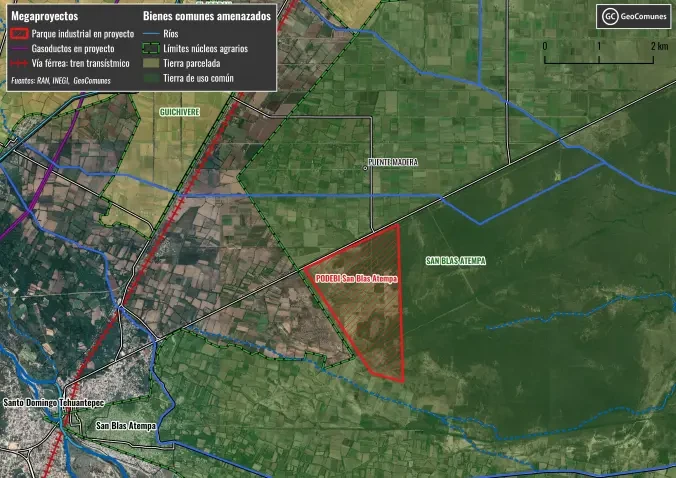Pick the Tierra de uso común swatch
Image resolution: width=676 pixels, height=478 pixels.
tap(151, 77)
